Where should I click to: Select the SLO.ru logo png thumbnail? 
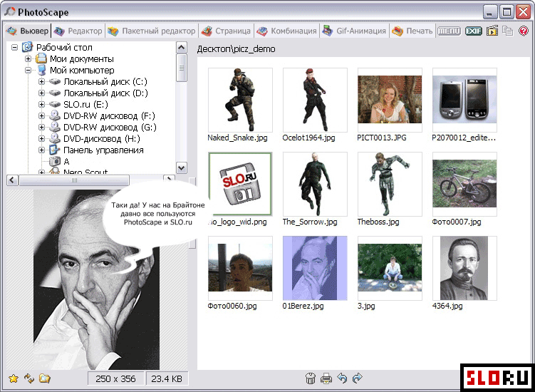(x=240, y=184)
